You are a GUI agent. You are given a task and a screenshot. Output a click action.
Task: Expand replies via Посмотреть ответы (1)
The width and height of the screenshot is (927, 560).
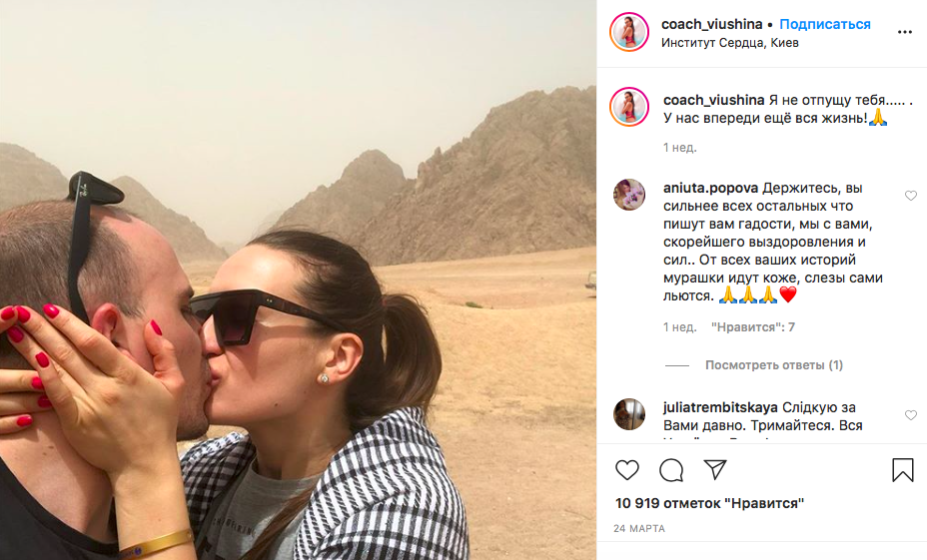[x=774, y=365]
